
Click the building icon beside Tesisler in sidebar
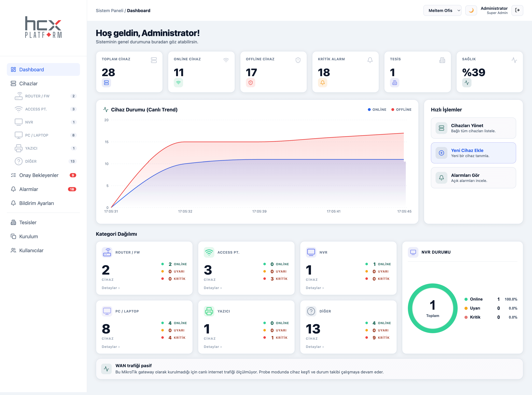(13, 223)
